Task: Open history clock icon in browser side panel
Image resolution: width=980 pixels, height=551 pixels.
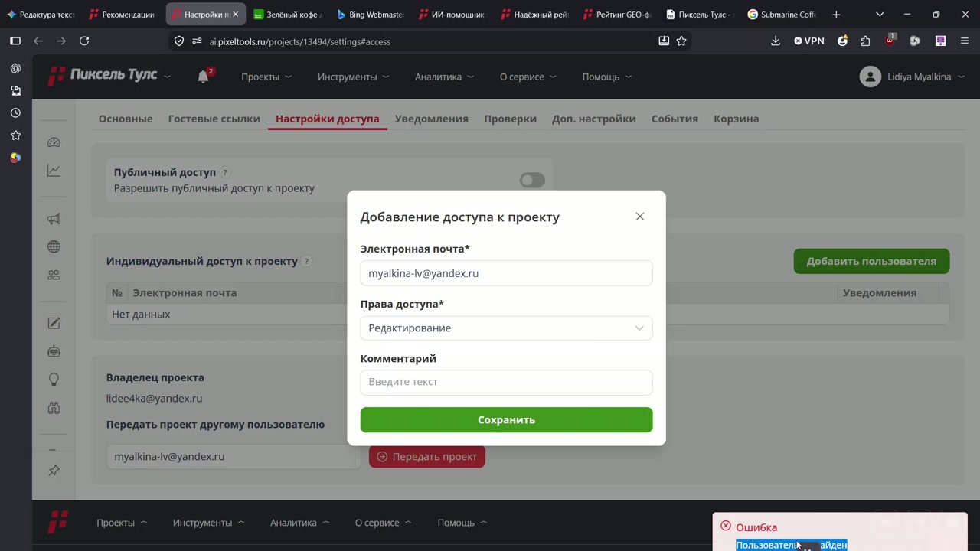Action: point(15,112)
